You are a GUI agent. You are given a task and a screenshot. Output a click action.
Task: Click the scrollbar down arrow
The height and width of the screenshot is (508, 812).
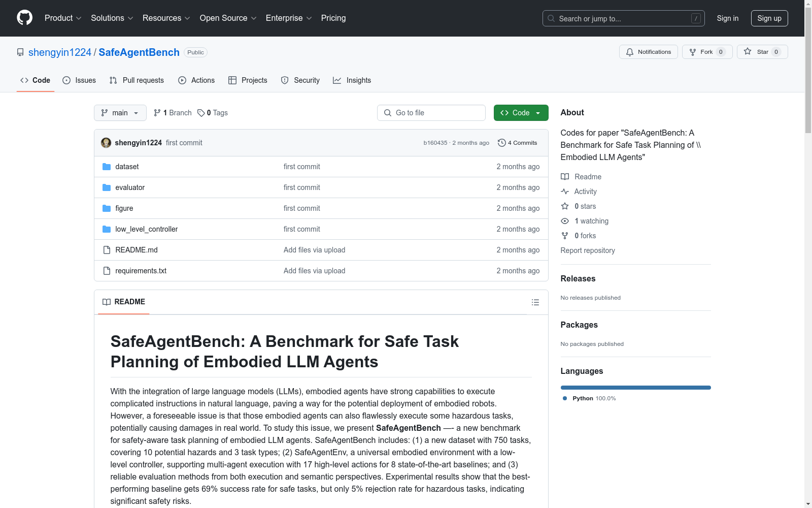pyautogui.click(x=808, y=504)
